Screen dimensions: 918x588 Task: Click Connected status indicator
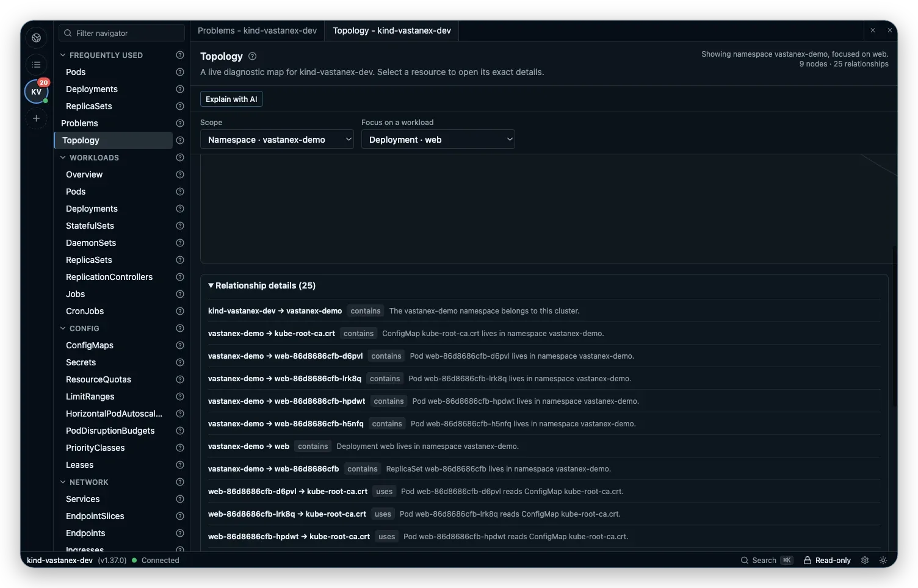(x=156, y=561)
